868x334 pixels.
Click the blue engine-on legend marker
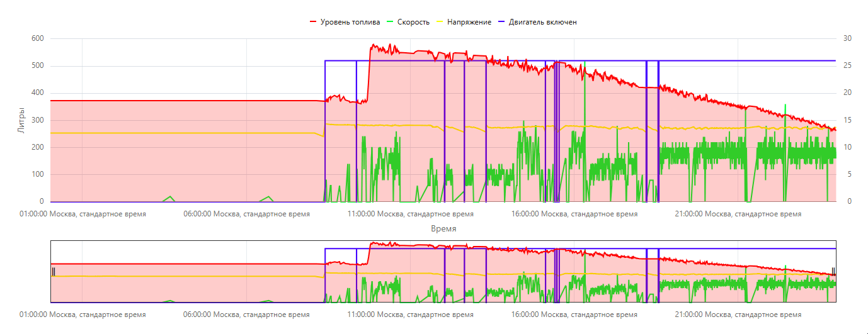(x=501, y=22)
